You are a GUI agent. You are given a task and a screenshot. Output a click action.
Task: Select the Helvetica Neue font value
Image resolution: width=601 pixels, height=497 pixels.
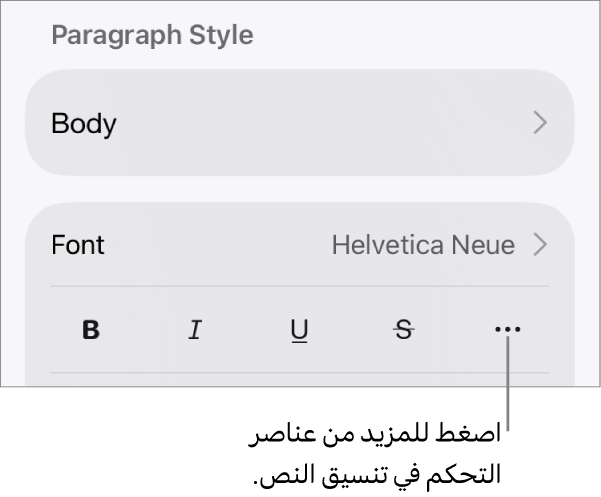tap(423, 244)
